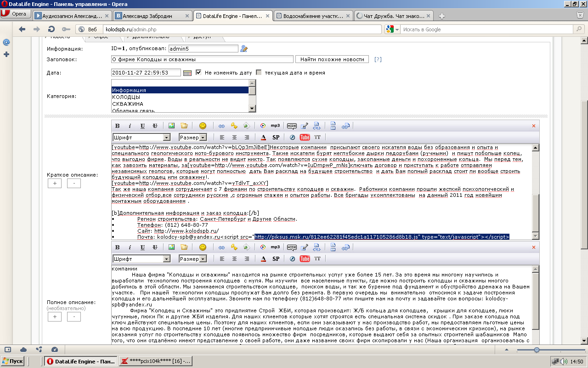Apply strikethrough in short description editor
Image resolution: width=588 pixels, height=368 pixels.
(155, 126)
